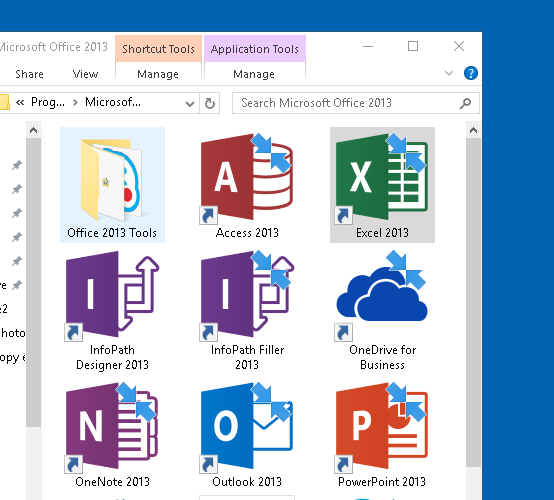Image resolution: width=554 pixels, height=500 pixels.
Task: Open the Shortcut Tools contextual tab
Action: click(158, 49)
